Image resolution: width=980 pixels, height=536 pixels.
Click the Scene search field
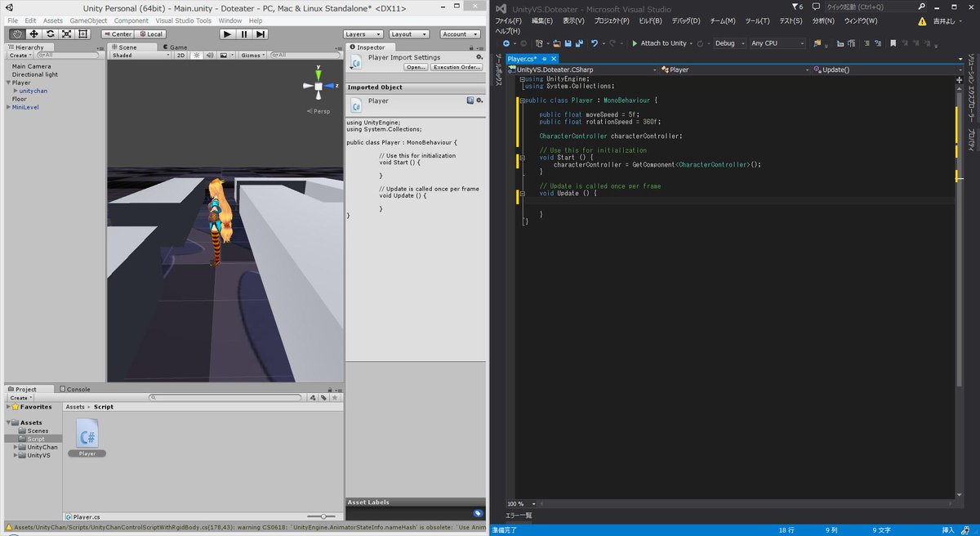click(x=305, y=55)
